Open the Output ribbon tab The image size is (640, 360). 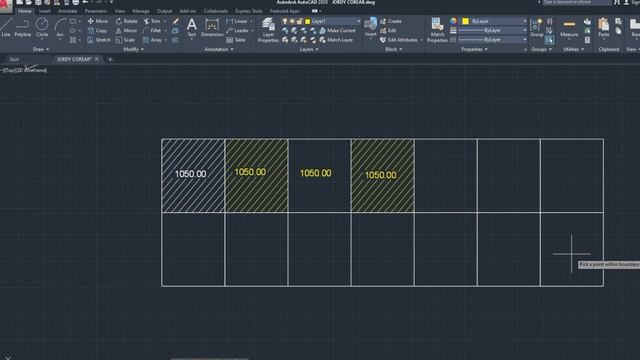click(x=164, y=11)
